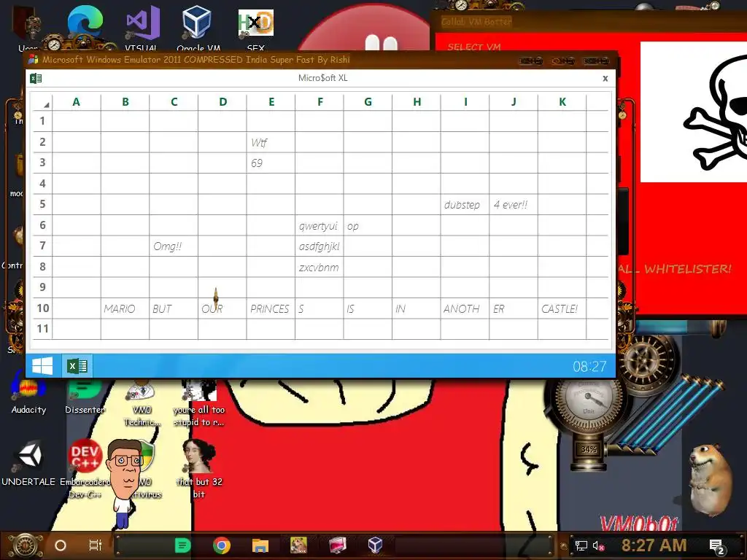Click cell containing 'PRINCES'
The image size is (747, 560).
[271, 308]
